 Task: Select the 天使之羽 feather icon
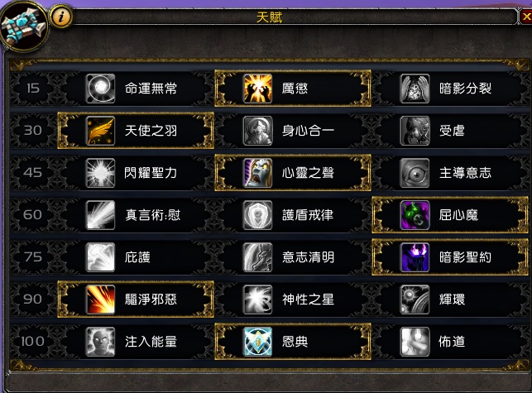coord(100,131)
